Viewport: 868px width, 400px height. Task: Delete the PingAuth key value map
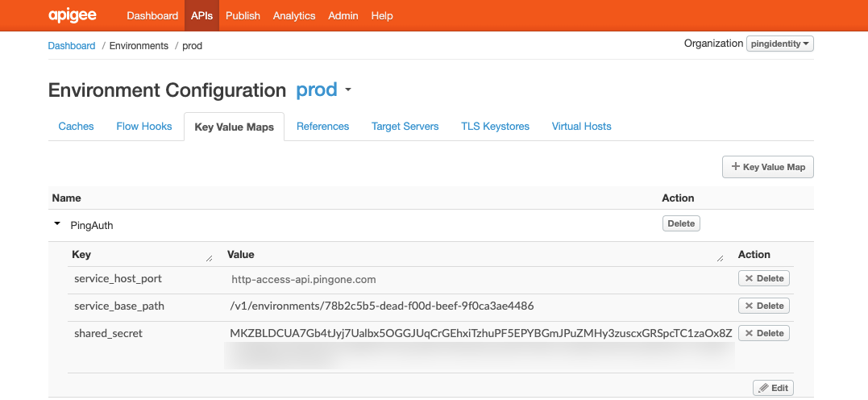pos(681,223)
